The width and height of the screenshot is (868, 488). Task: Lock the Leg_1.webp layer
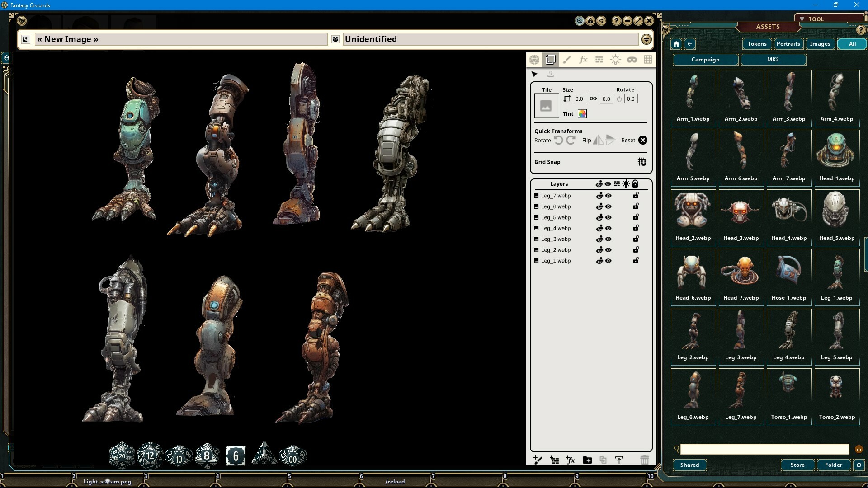(636, 261)
